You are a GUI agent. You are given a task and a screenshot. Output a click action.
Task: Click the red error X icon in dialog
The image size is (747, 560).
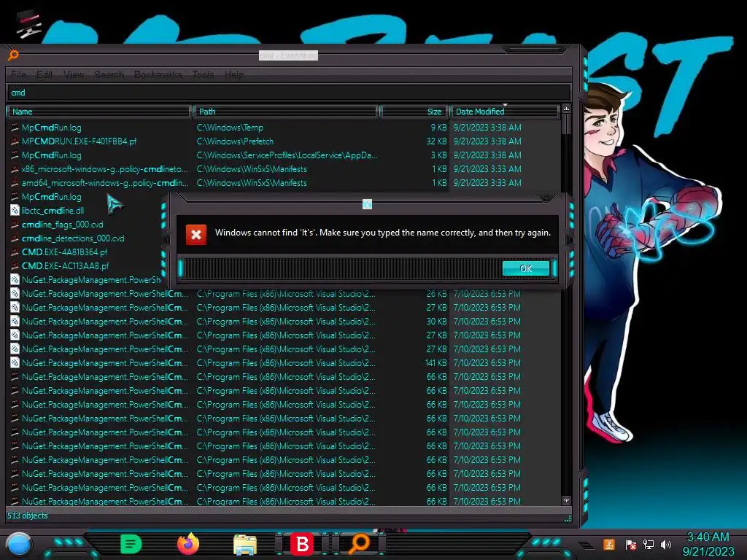[x=196, y=234]
